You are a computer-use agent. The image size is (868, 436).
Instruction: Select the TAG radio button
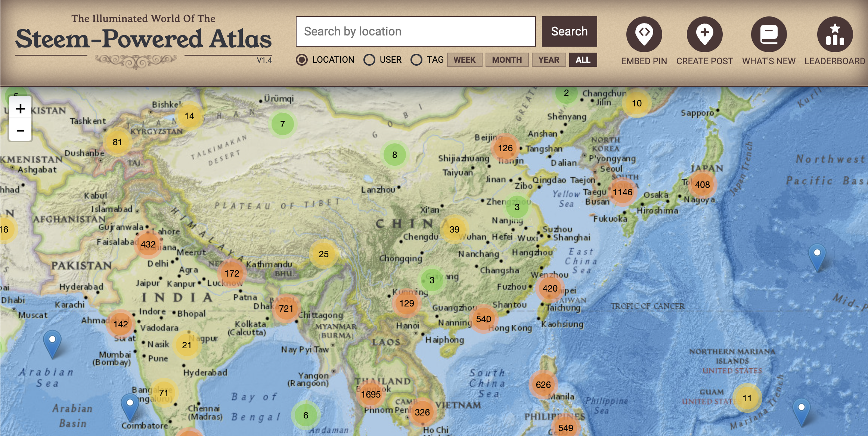(416, 60)
